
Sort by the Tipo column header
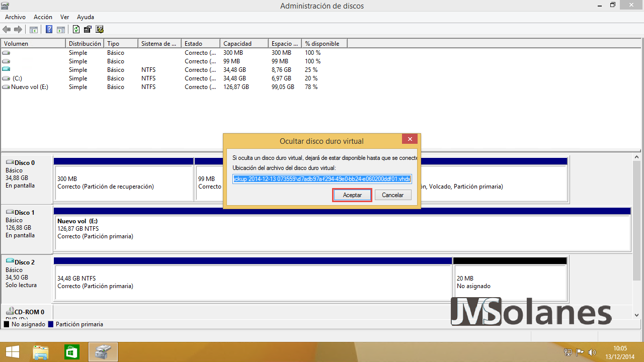121,44
